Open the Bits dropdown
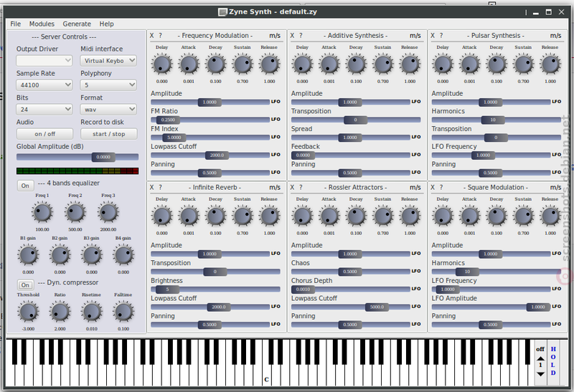Image resolution: width=574 pixels, height=392 pixels. tap(44, 109)
